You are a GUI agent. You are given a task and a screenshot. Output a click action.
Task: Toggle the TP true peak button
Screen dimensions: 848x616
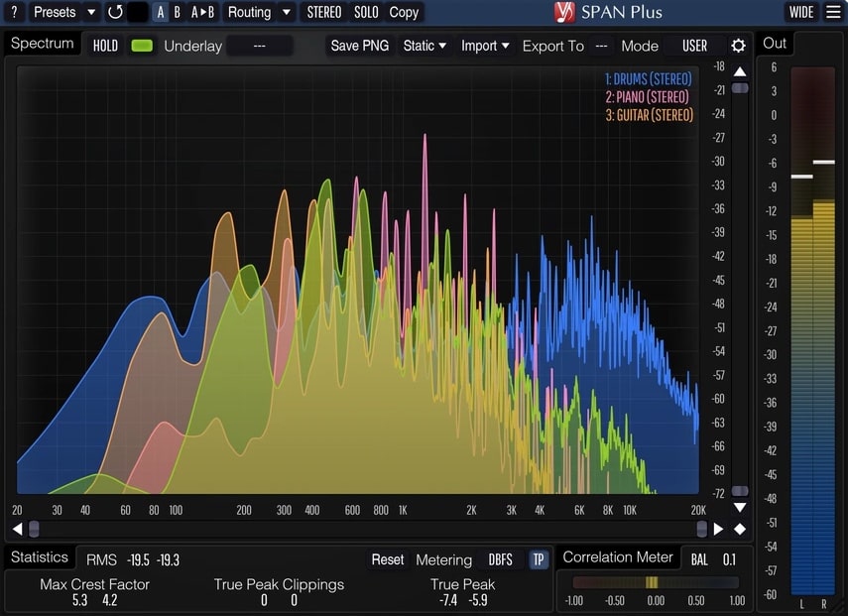tap(539, 559)
